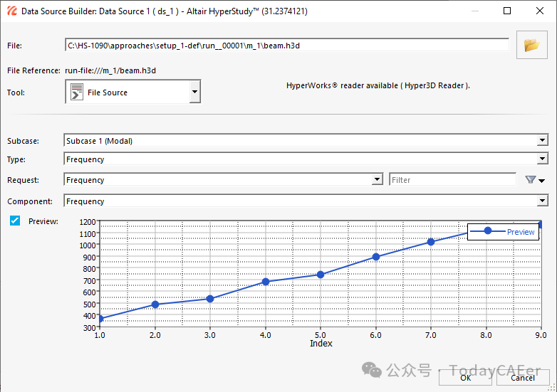Click the data point at index 7.0
The height and width of the screenshot is (392, 557).
(431, 242)
